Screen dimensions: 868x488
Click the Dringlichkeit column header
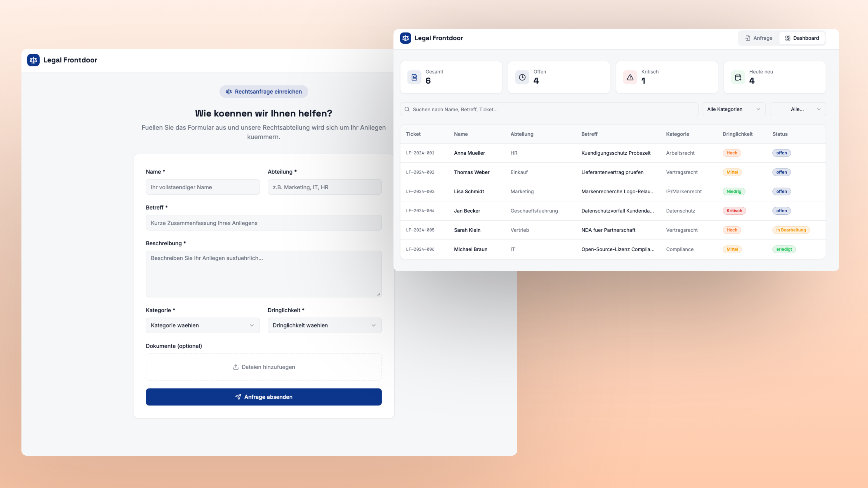pos(737,134)
